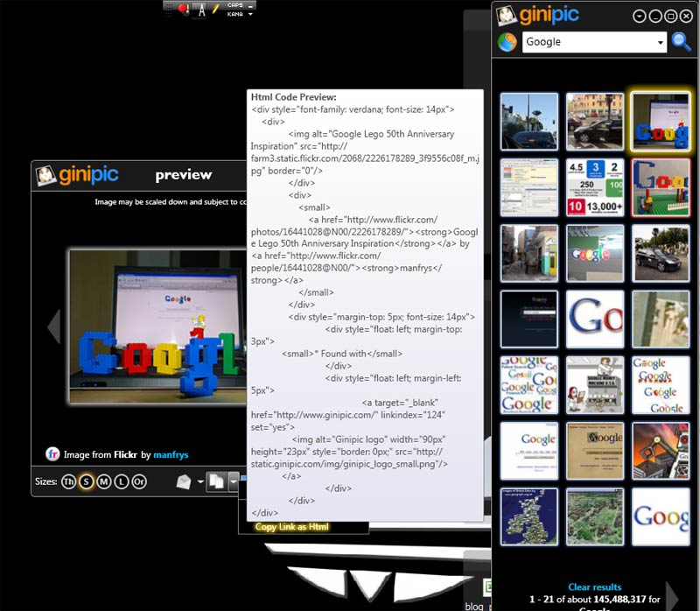Expand the copy options dropdown arrow
The width and height of the screenshot is (700, 611).
tap(234, 482)
